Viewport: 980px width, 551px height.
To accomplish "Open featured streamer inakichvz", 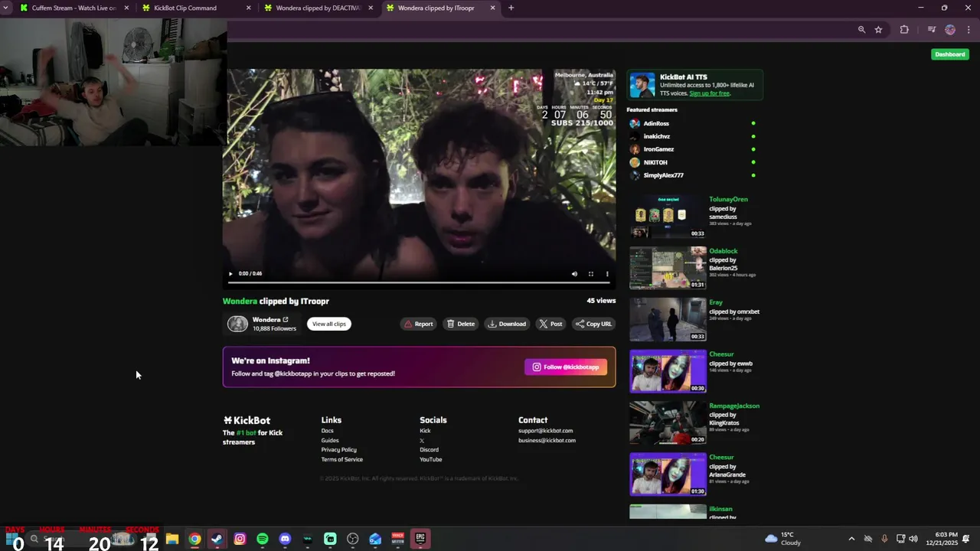I will pos(656,136).
